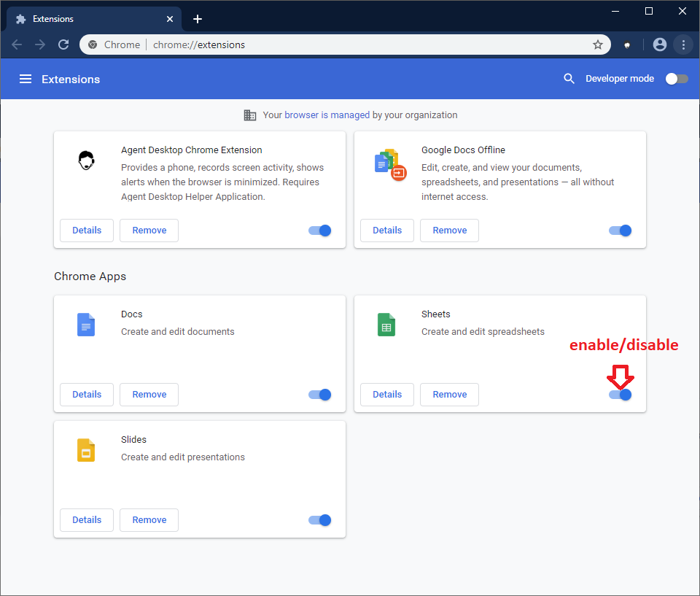Disable the Agent Desktop Chrome Extension
This screenshot has height=596, width=700.
click(x=319, y=231)
